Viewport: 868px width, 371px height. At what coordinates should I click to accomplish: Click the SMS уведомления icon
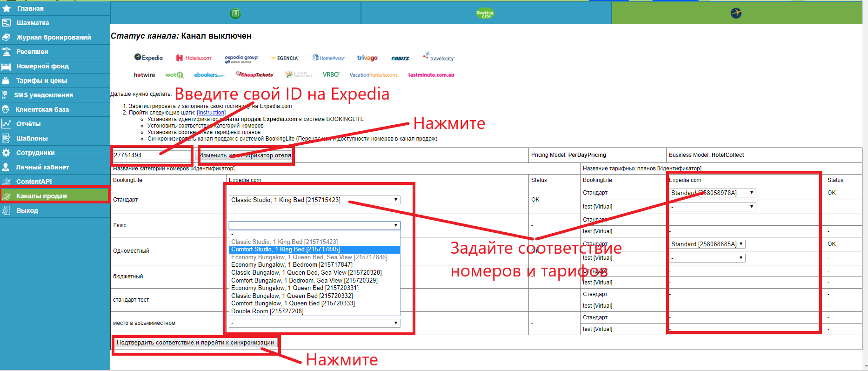point(6,95)
